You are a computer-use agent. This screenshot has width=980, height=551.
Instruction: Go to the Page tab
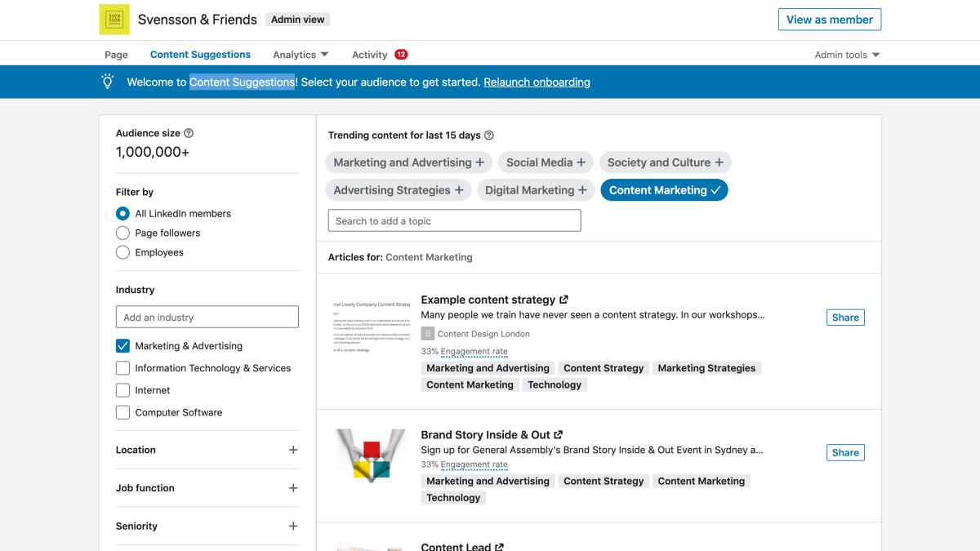(116, 55)
